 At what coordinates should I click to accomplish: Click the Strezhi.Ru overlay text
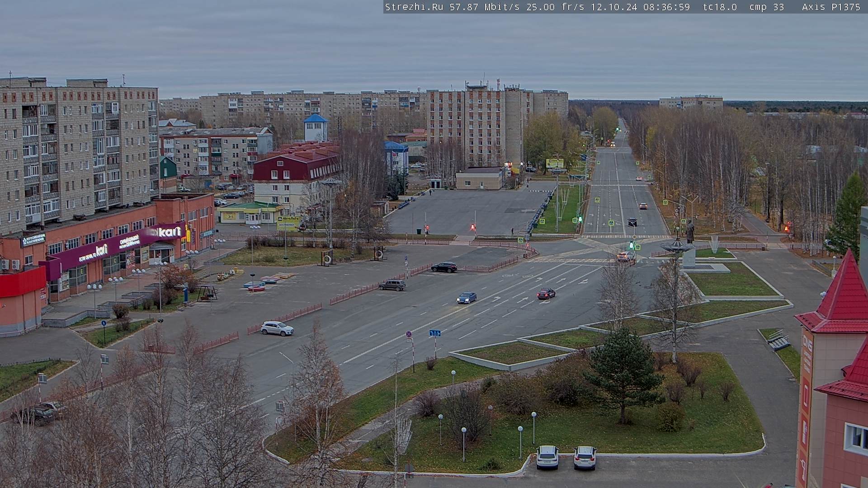414,7
